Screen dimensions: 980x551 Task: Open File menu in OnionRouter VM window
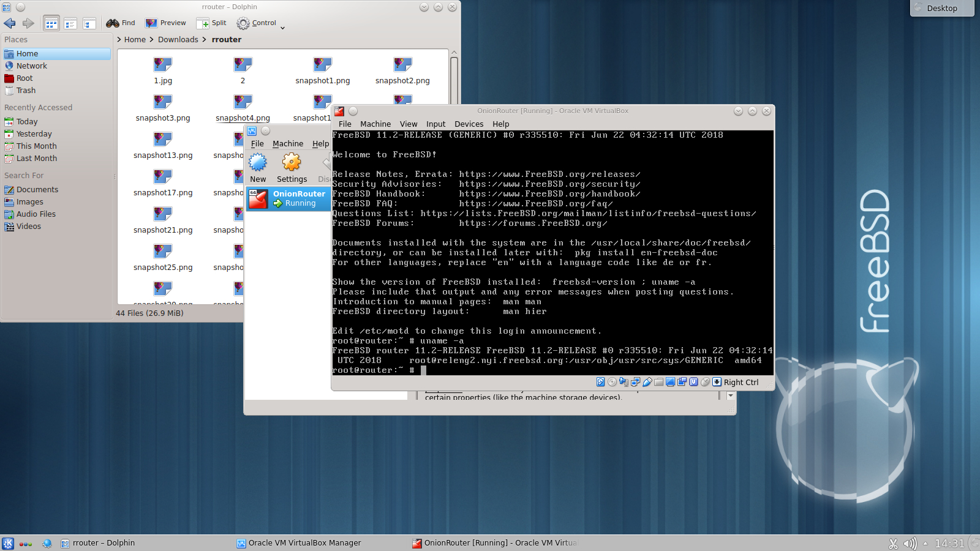pyautogui.click(x=345, y=124)
